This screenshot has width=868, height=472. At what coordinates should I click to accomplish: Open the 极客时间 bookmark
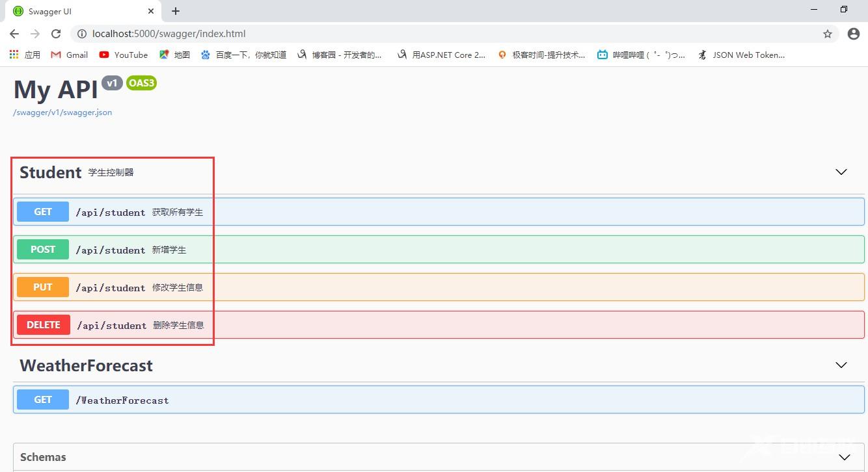click(541, 55)
